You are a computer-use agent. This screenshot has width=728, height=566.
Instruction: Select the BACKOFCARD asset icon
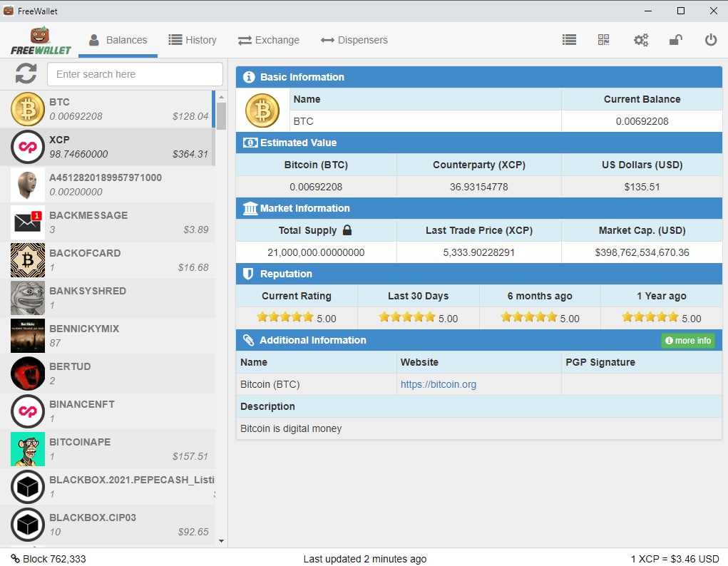(28, 260)
